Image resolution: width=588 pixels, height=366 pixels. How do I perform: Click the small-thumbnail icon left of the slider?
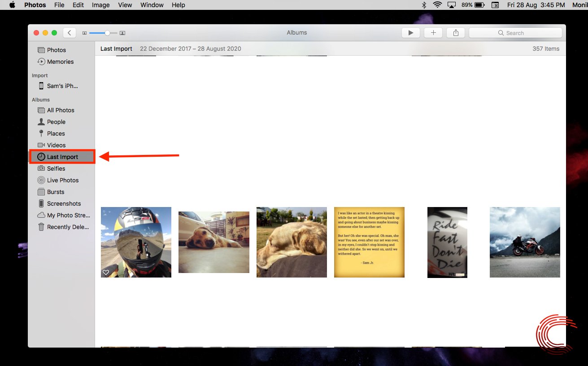84,33
